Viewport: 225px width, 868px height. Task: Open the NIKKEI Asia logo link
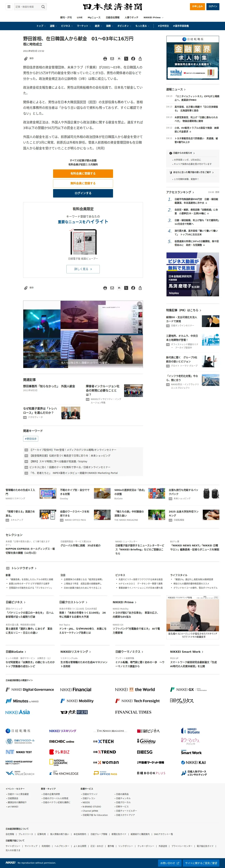point(18,712)
